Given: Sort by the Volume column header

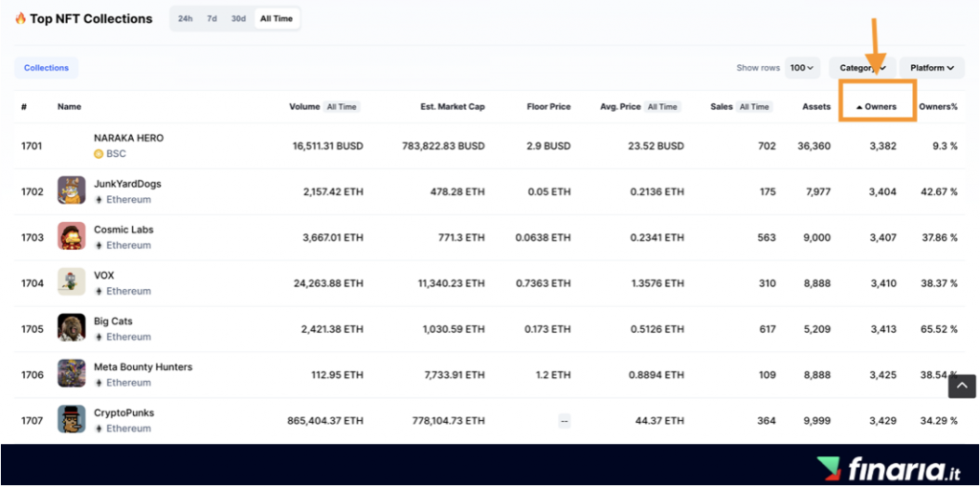Looking at the screenshot, I should pos(304,107).
